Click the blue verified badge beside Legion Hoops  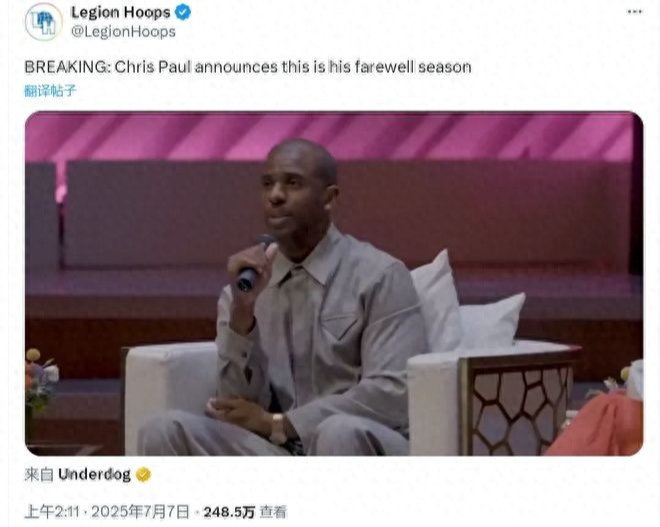click(183, 12)
